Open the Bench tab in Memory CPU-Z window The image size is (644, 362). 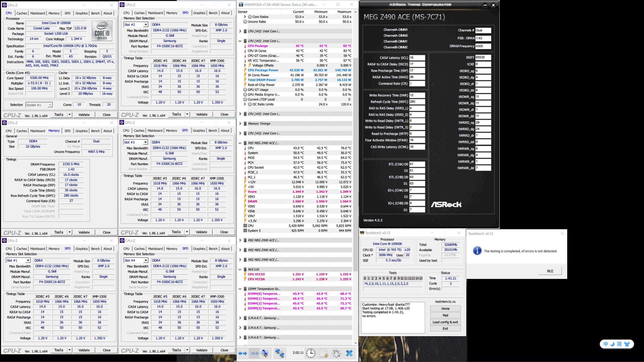coord(95,131)
